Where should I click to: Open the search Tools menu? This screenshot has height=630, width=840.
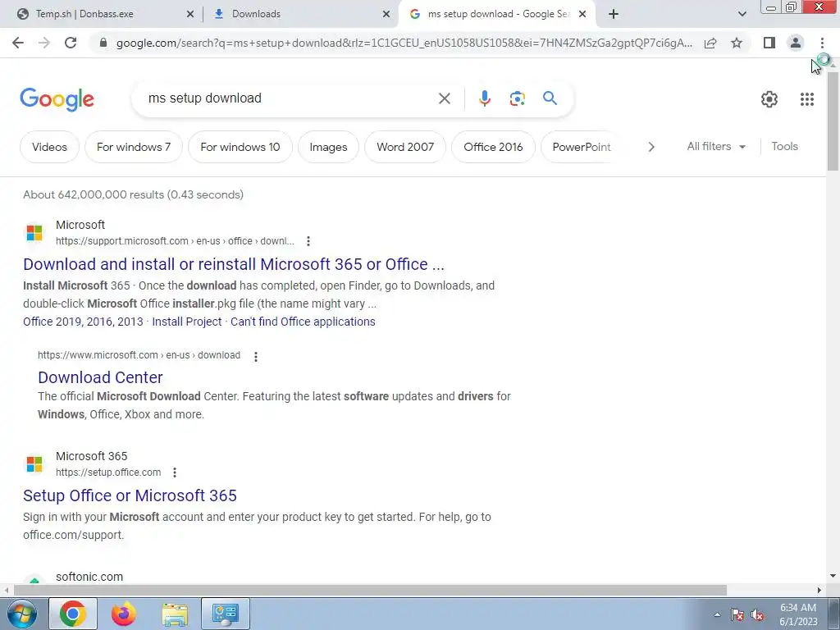[784, 146]
